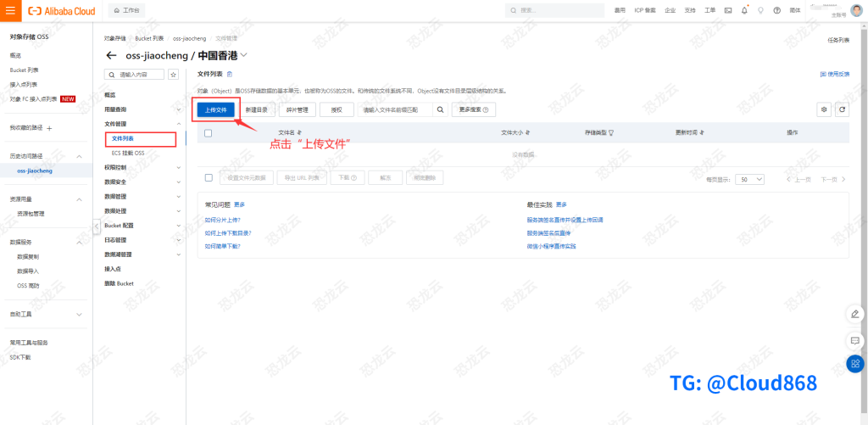Sort by 文件名 column icon
This screenshot has height=425, width=868.
(299, 133)
